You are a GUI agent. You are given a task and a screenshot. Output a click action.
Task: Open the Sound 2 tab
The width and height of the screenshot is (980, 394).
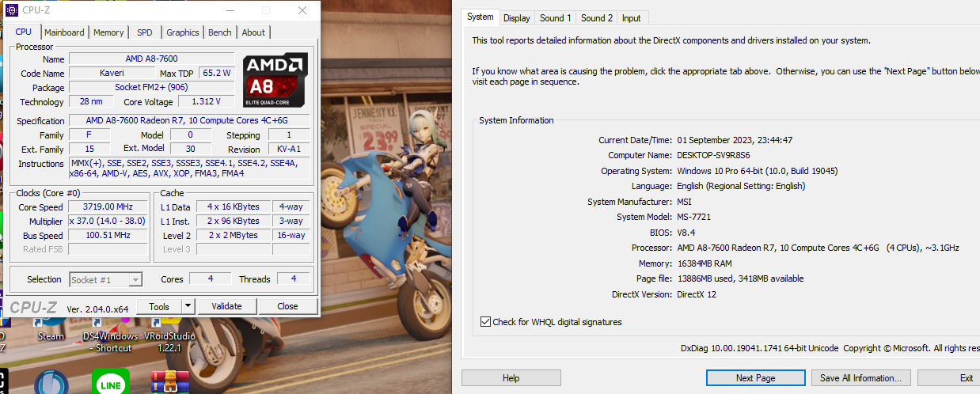point(597,18)
